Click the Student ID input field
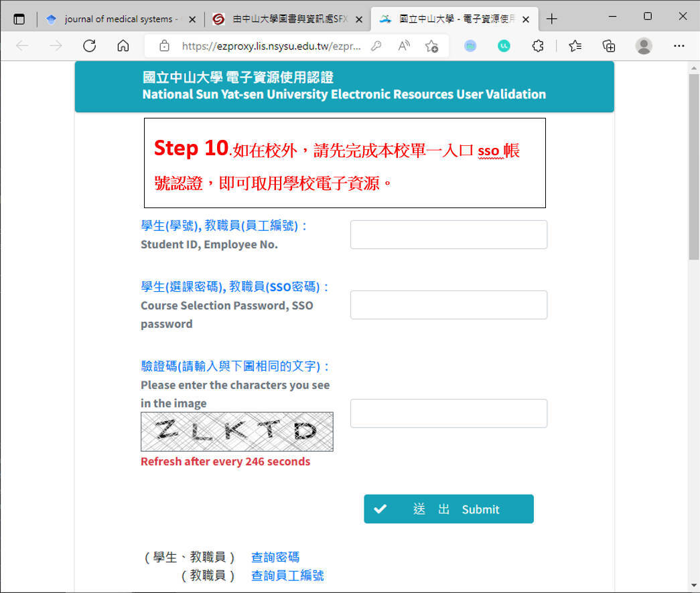Viewport: 700px width, 593px height. coord(448,234)
